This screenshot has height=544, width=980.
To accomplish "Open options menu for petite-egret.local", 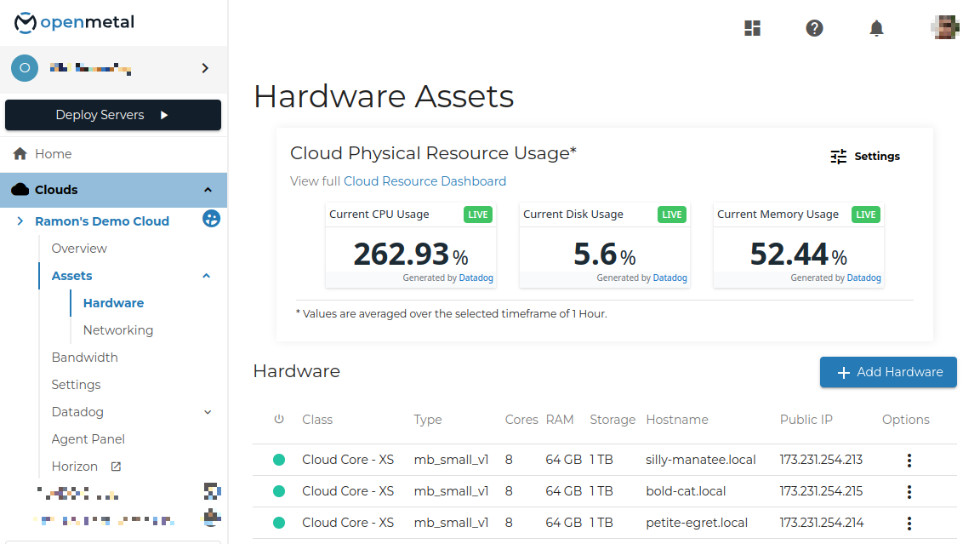I will tap(909, 523).
